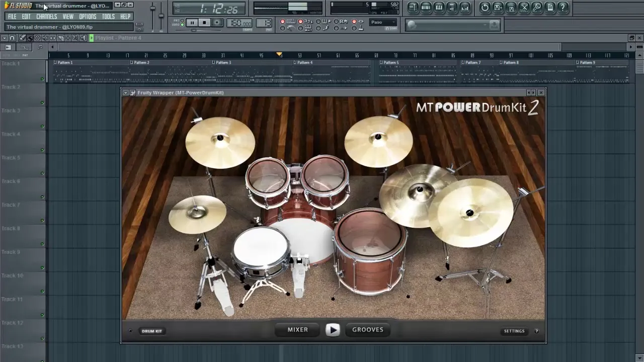Select the Zoom tool in Playlist toolbar
Viewport: 644px width, 362px height.
pyautogui.click(x=75, y=38)
